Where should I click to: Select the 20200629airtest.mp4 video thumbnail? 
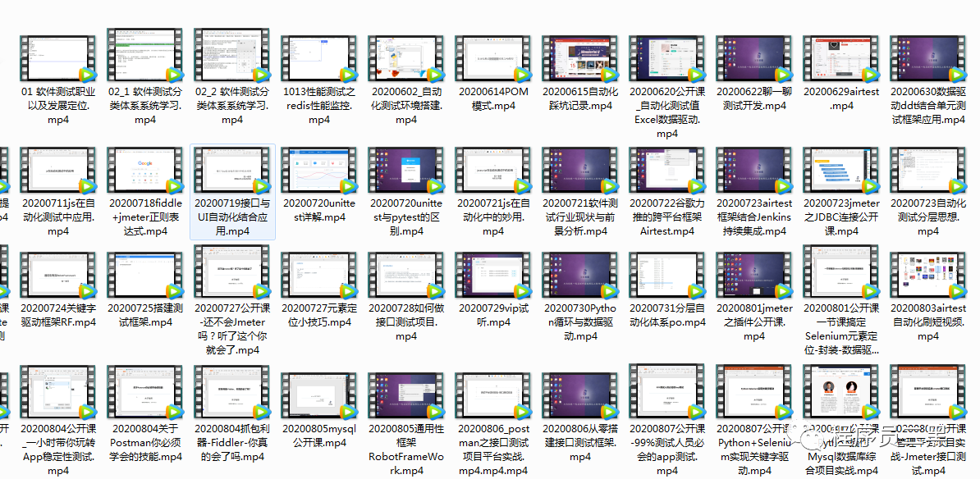[x=841, y=59]
